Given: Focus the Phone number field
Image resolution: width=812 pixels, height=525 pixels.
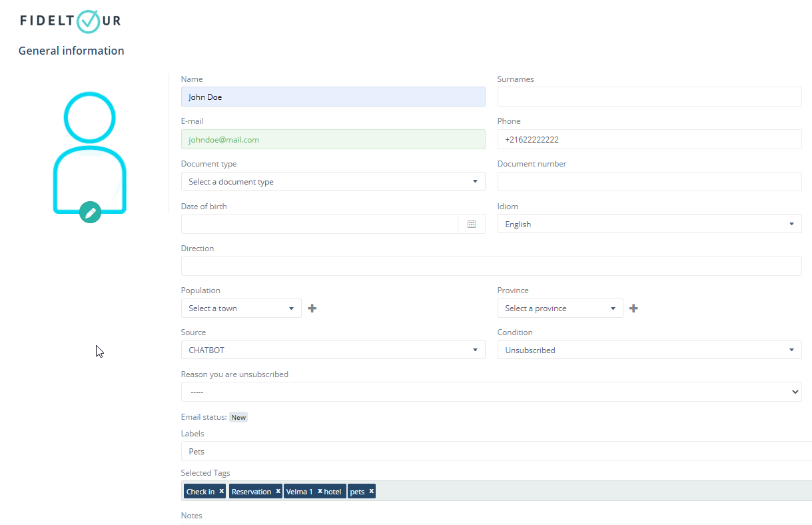Looking at the screenshot, I should tap(649, 140).
